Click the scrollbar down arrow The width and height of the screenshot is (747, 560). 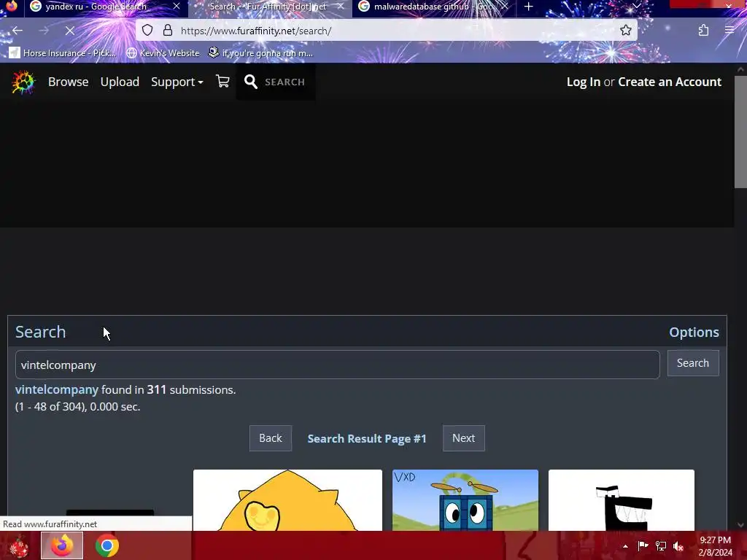click(740, 525)
